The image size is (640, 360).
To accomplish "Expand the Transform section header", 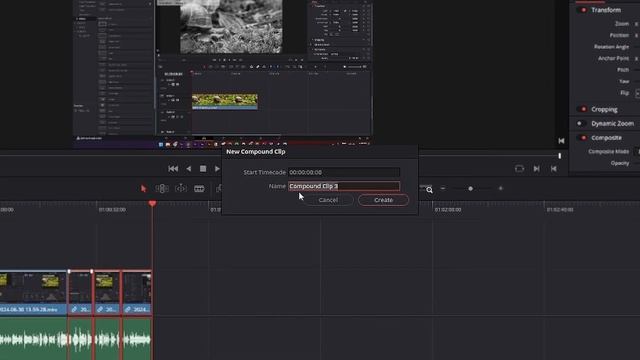I will coord(606,10).
